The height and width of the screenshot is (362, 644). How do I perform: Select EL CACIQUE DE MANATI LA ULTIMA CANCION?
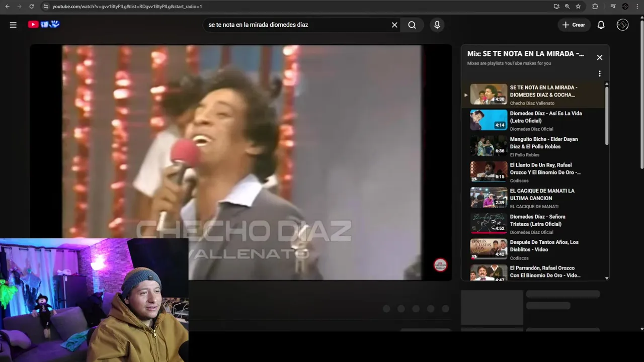click(x=542, y=195)
